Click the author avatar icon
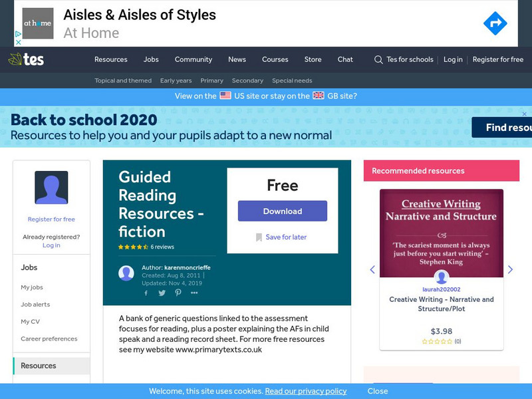The image size is (532, 399). [x=126, y=273]
